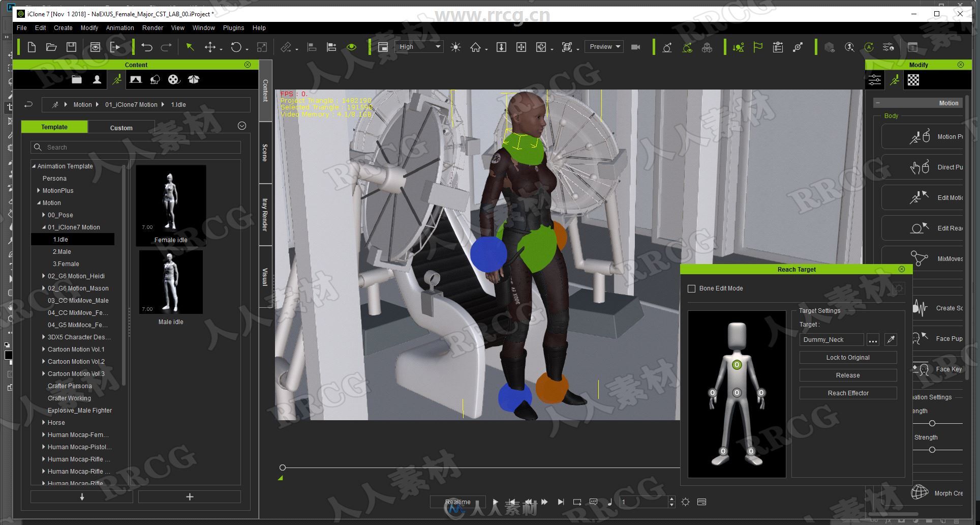Open a project with the folder icon
The height and width of the screenshot is (525, 980).
[51, 47]
